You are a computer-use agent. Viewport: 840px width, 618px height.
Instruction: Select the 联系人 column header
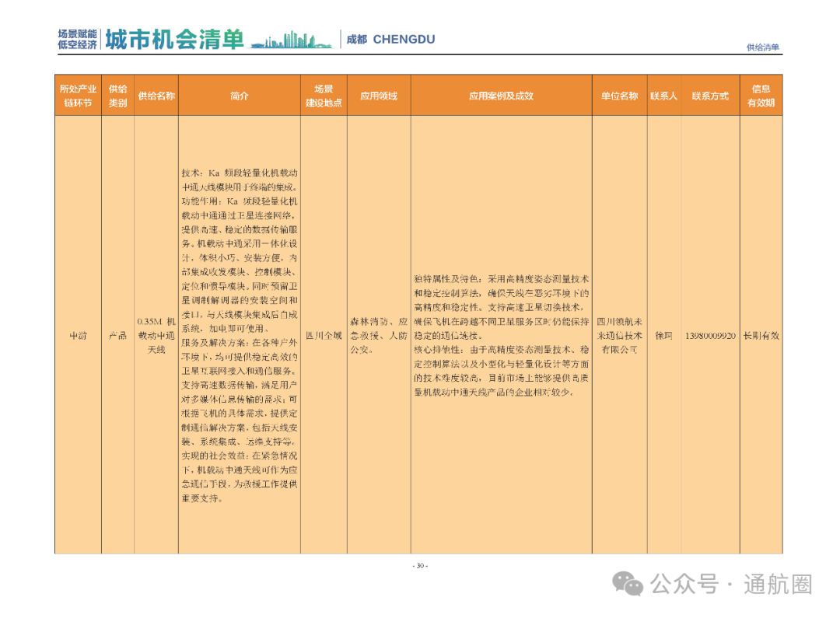(664, 96)
